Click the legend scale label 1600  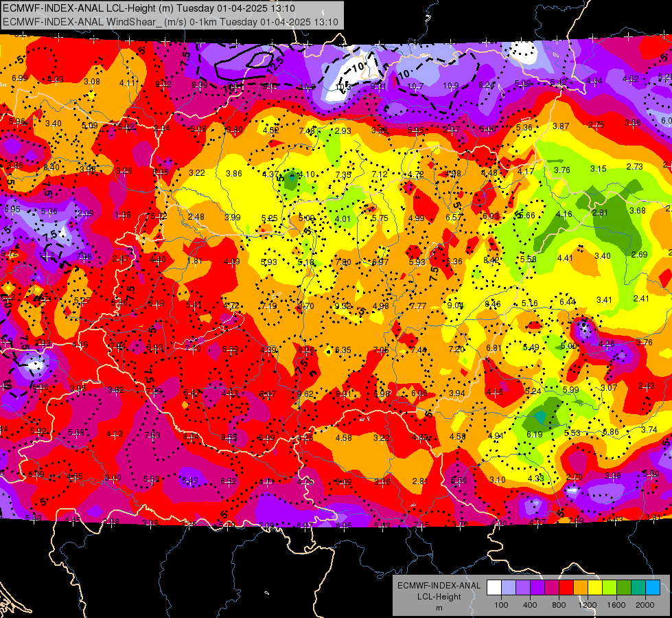click(x=616, y=605)
